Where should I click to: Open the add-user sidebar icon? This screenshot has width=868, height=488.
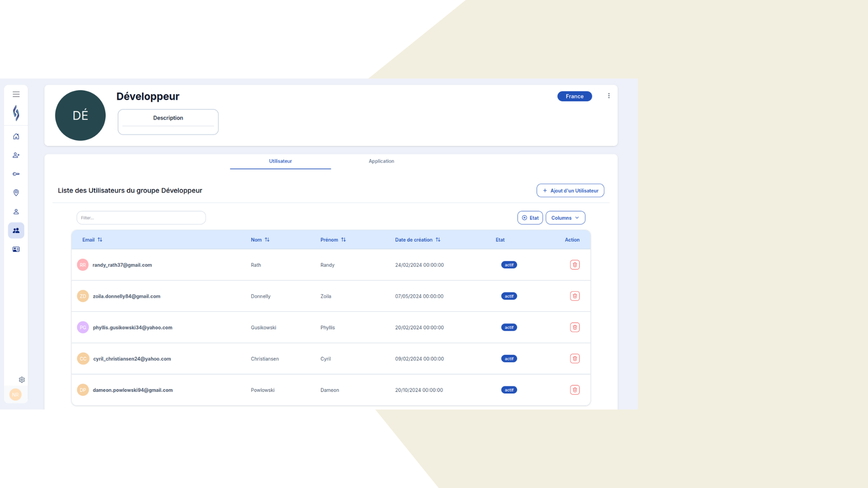pos(16,155)
